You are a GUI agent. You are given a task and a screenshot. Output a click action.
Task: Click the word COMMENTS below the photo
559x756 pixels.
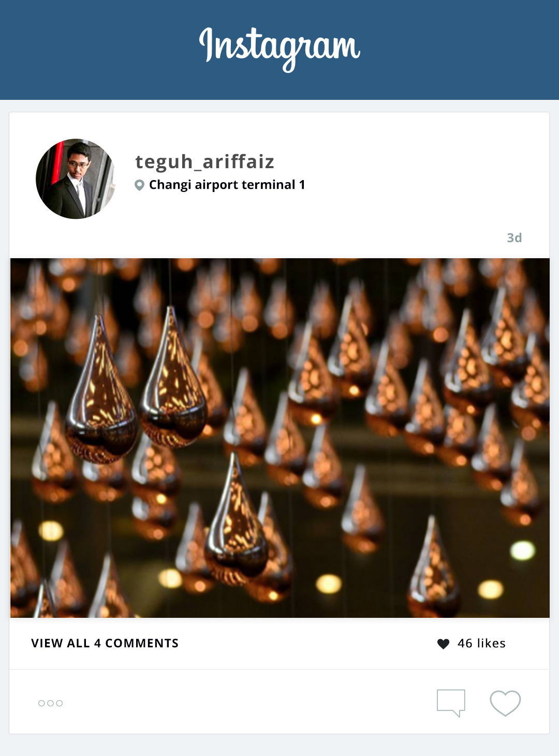point(142,643)
